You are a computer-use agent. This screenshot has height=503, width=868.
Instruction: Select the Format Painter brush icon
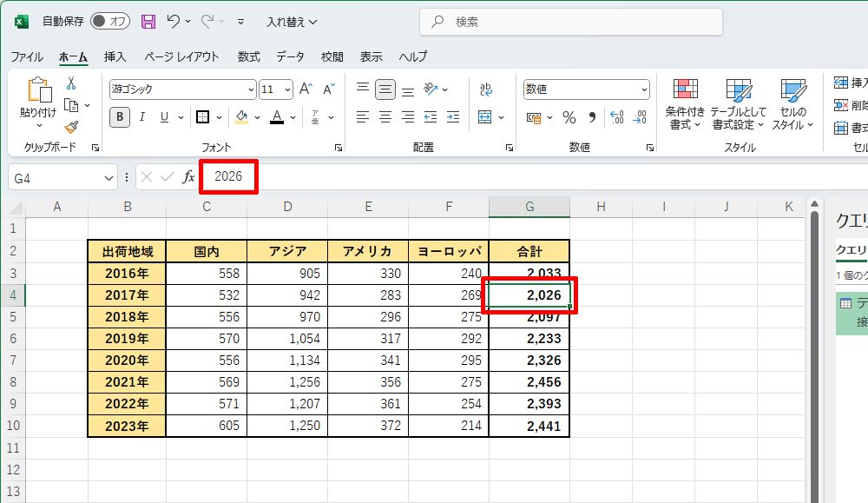[70, 128]
